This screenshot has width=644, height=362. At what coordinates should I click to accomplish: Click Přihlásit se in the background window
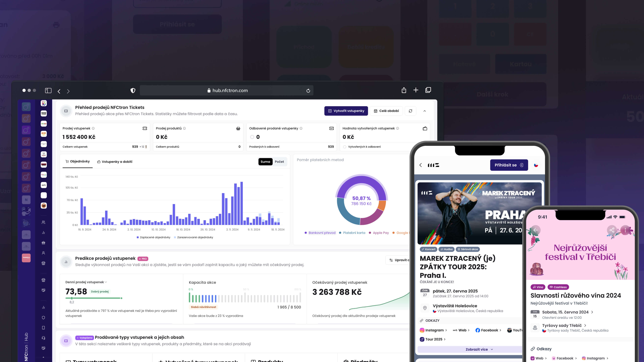coord(177,24)
